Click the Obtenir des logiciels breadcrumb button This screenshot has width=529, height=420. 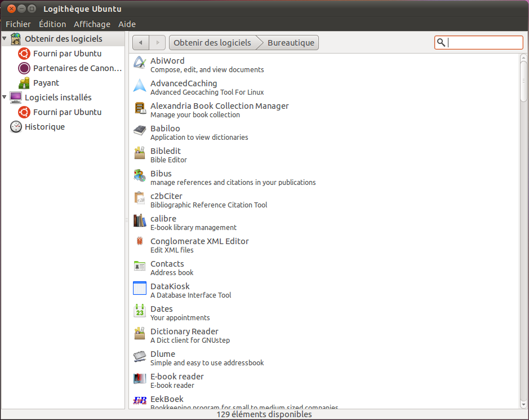pyautogui.click(x=212, y=42)
